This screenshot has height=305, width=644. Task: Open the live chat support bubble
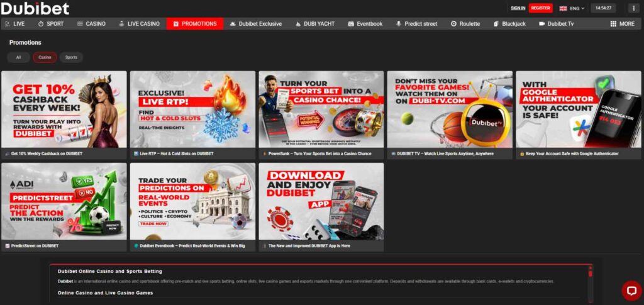click(631, 291)
